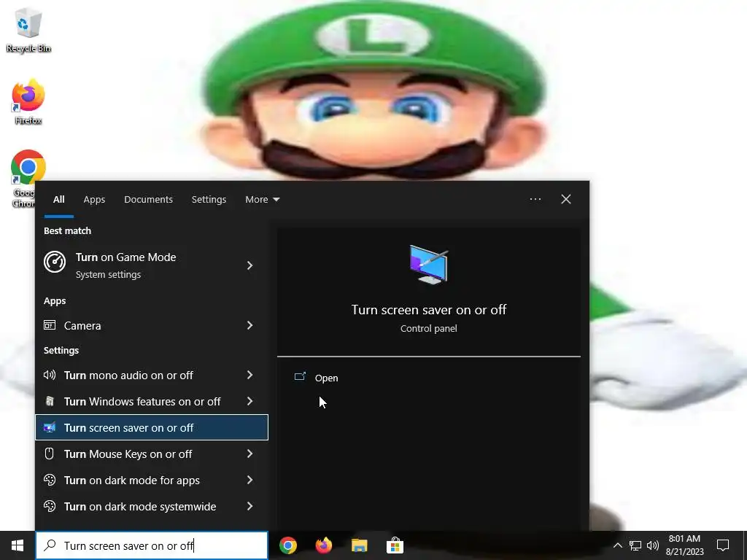This screenshot has height=560, width=747.
Task: Click the Control panel subtitle in preview
Action: pos(429,329)
